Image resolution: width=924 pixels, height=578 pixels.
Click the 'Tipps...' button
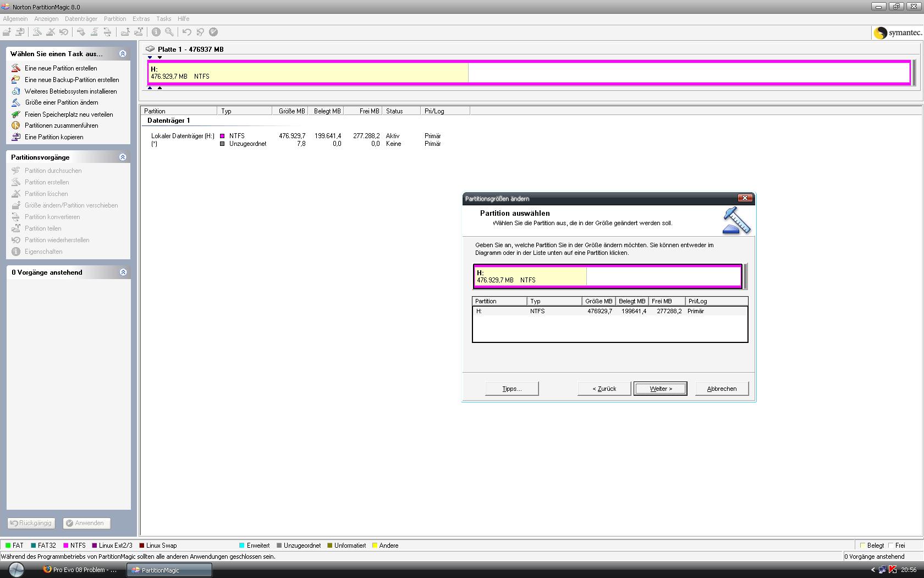tap(512, 389)
